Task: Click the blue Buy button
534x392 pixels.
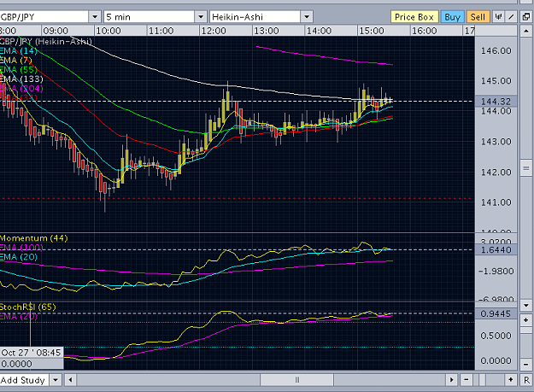Action: pyautogui.click(x=452, y=17)
